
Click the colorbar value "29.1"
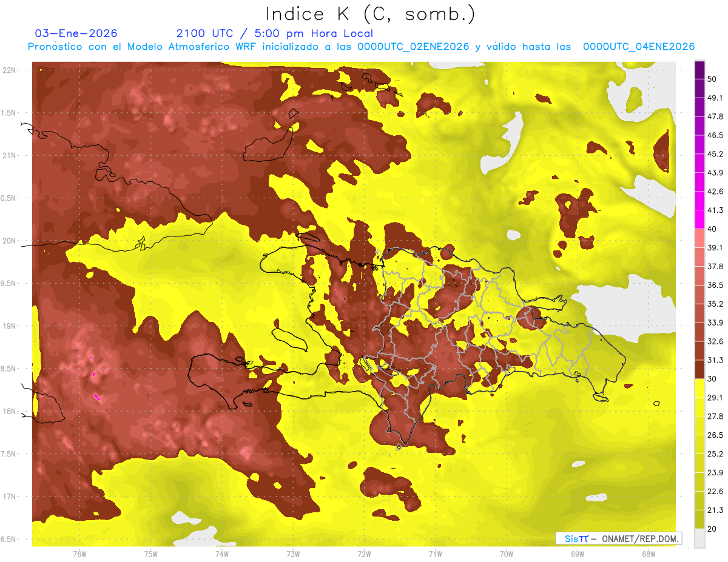tap(715, 398)
